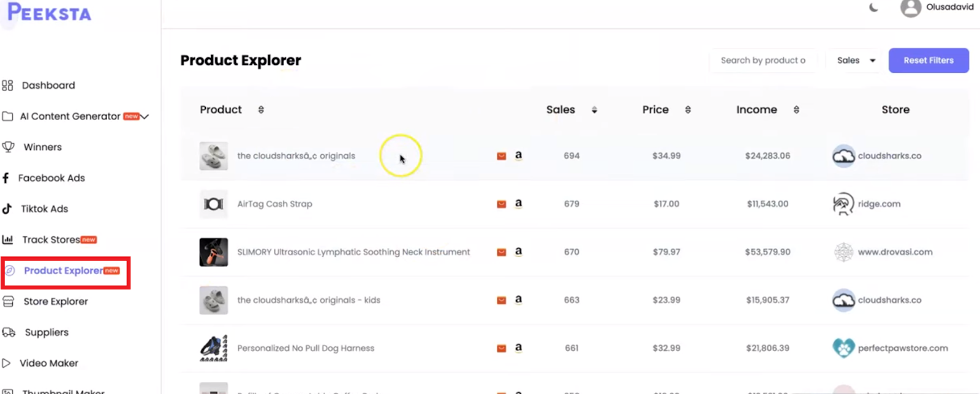Click drovasi store logo icon

[843, 252]
